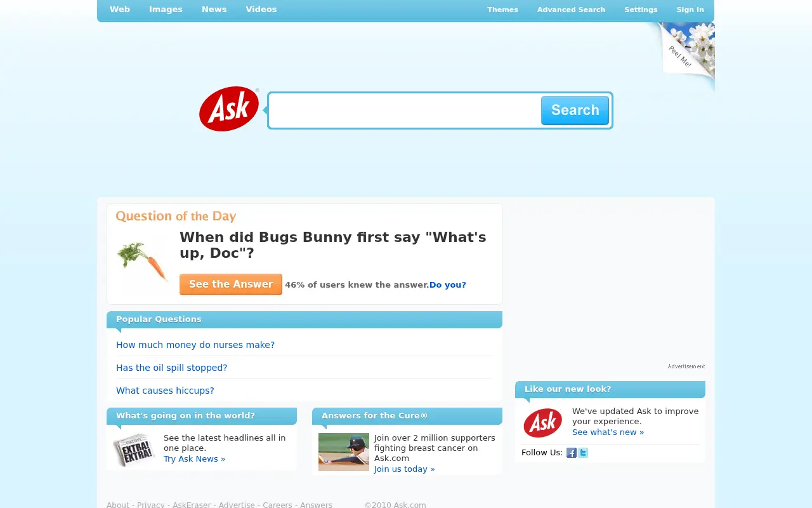Open the Twitter follow icon
Image resolution: width=812 pixels, height=508 pixels.
[583, 453]
